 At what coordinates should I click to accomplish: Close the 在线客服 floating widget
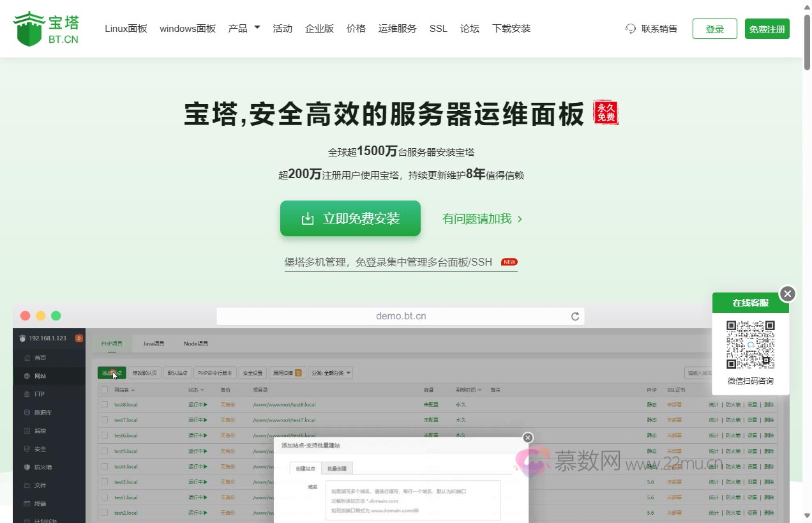[788, 294]
